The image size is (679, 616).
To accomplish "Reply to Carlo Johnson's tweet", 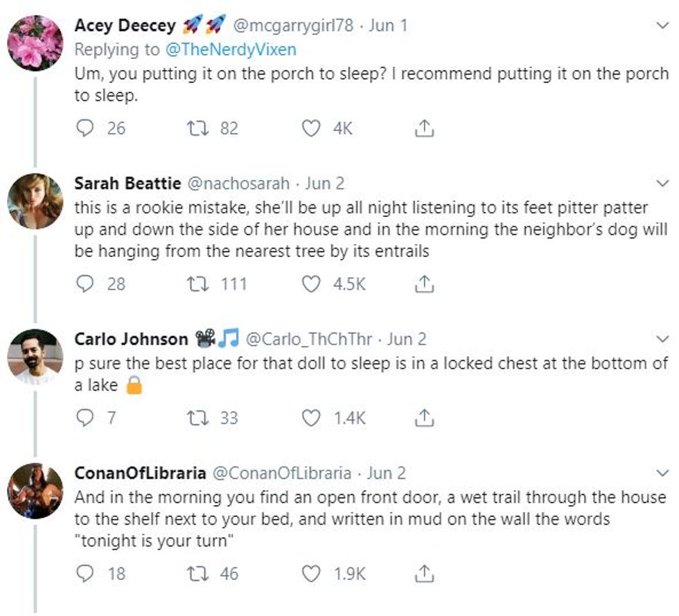I will point(85,418).
